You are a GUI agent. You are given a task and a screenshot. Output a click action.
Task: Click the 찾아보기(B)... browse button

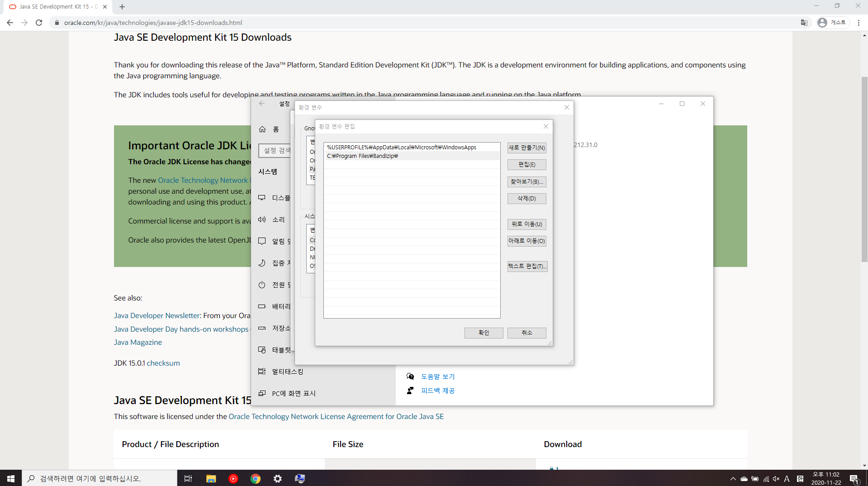point(526,182)
